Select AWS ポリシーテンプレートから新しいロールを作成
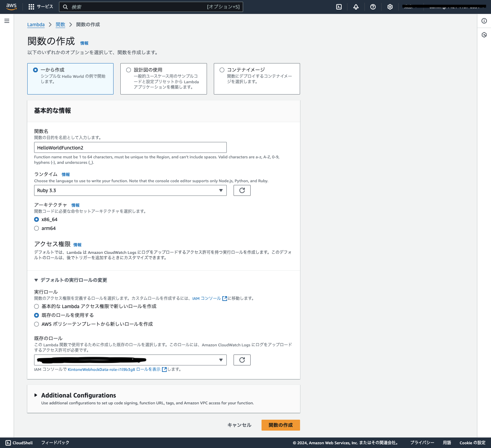Image resolution: width=491 pixels, height=448 pixels. 36,324
